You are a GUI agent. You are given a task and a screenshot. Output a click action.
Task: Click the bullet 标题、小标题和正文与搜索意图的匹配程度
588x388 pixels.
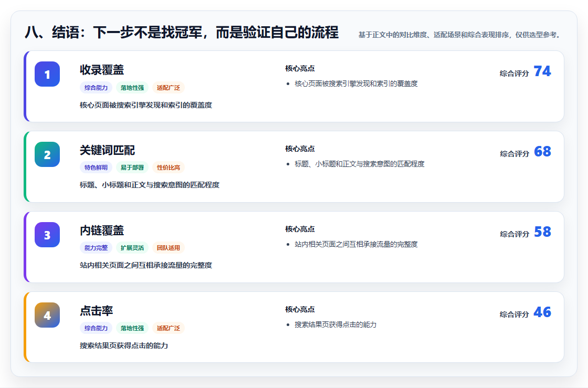tap(359, 164)
